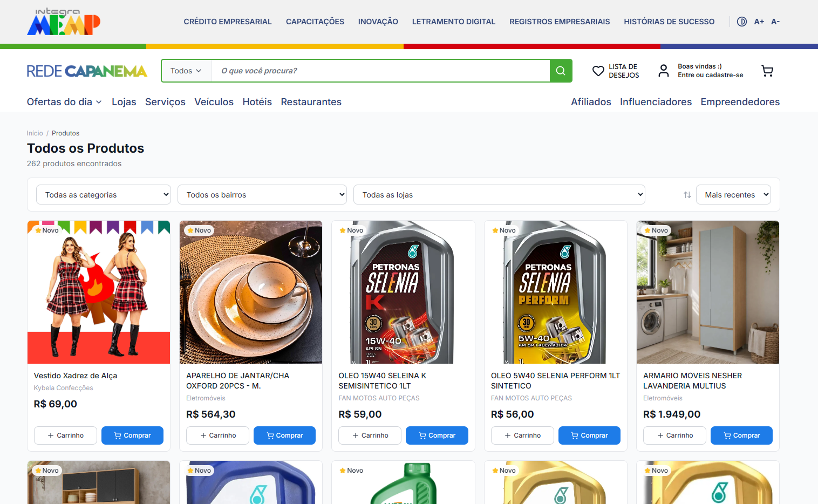This screenshot has height=504, width=818.
Task: Click the Início breadcrumb
Action: pos(35,133)
